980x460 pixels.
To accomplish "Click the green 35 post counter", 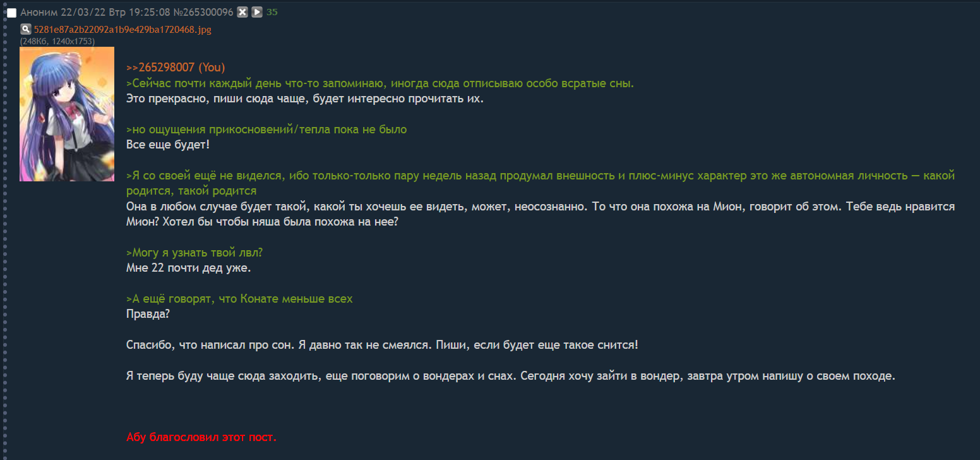I will 272,12.
